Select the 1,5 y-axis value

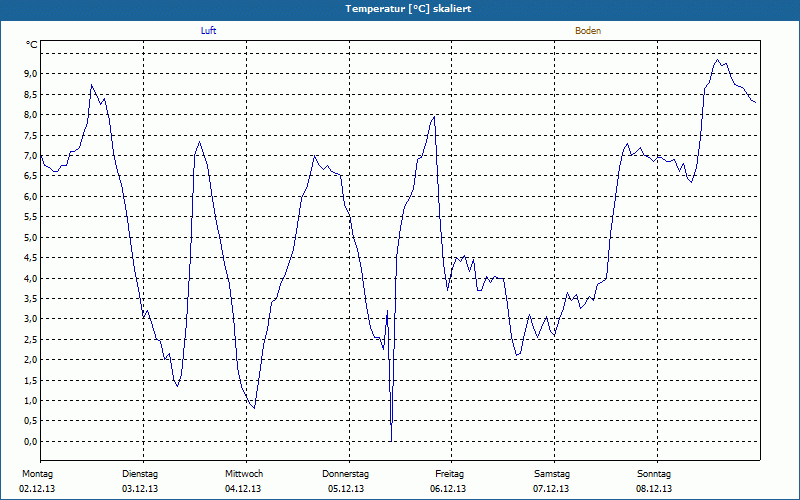pos(31,380)
